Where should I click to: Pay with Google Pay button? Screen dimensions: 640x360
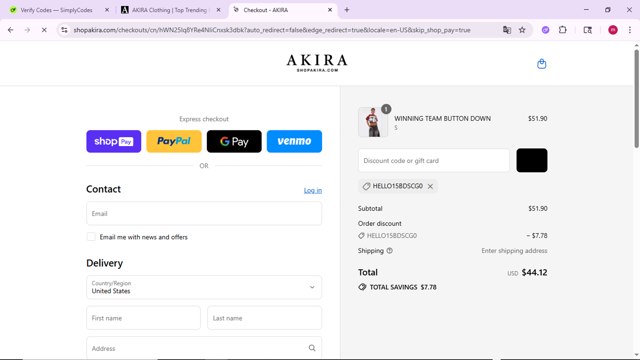(234, 141)
